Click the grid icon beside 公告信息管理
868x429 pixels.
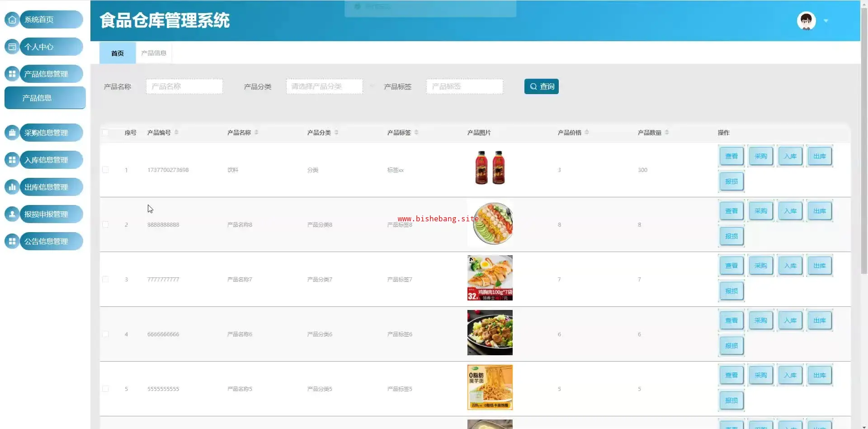[x=12, y=241]
